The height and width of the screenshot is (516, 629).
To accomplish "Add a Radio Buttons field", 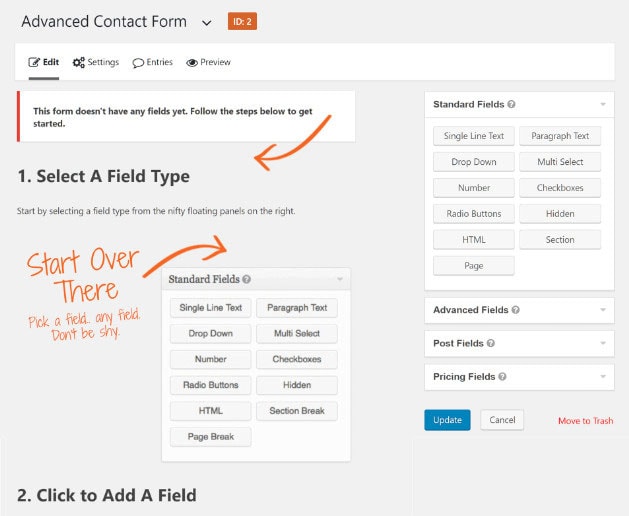I will (x=474, y=213).
